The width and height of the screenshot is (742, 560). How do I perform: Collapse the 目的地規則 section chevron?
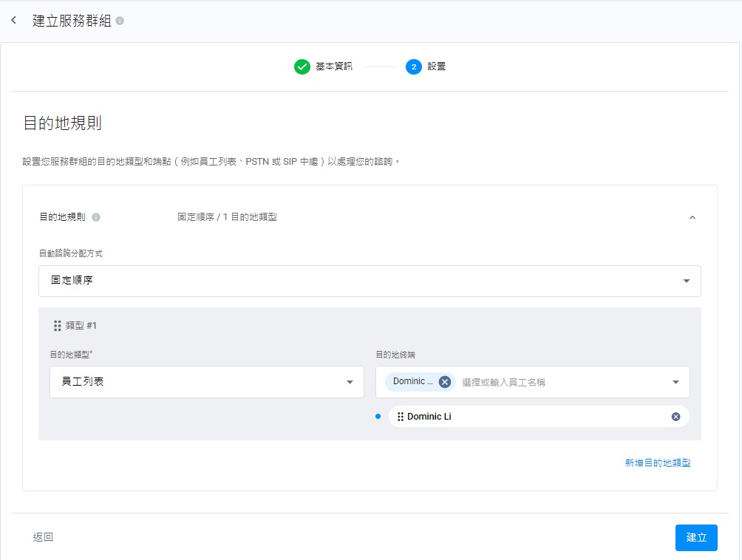[x=692, y=217]
